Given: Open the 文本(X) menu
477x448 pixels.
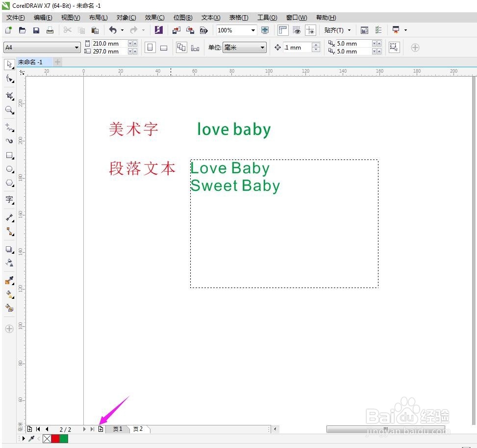Looking at the screenshot, I should pos(211,18).
